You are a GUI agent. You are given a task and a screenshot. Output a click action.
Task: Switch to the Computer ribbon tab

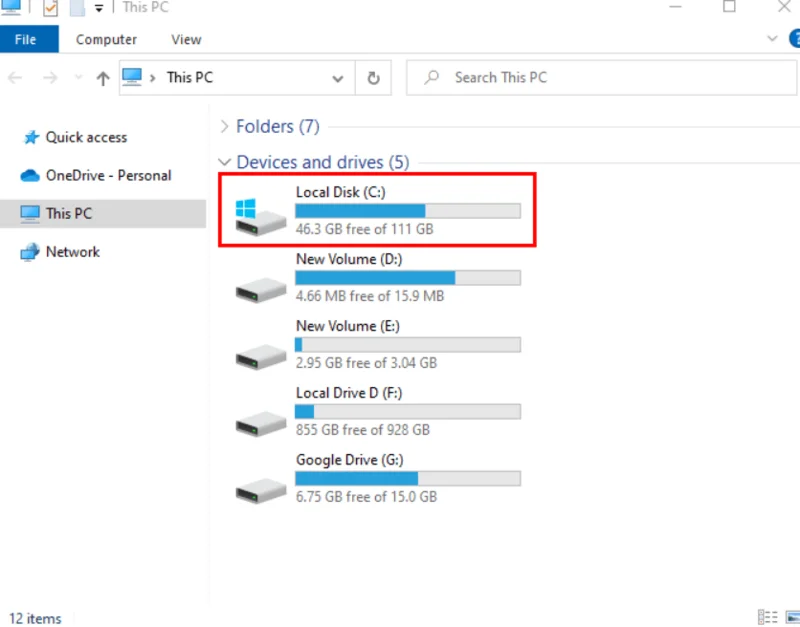106,39
